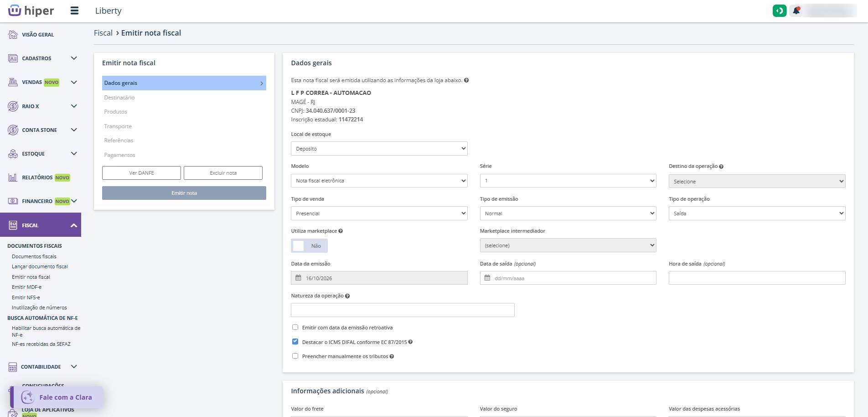The height and width of the screenshot is (417, 868).
Task: Click the Raio X sidebar icon
Action: pyautogui.click(x=13, y=106)
